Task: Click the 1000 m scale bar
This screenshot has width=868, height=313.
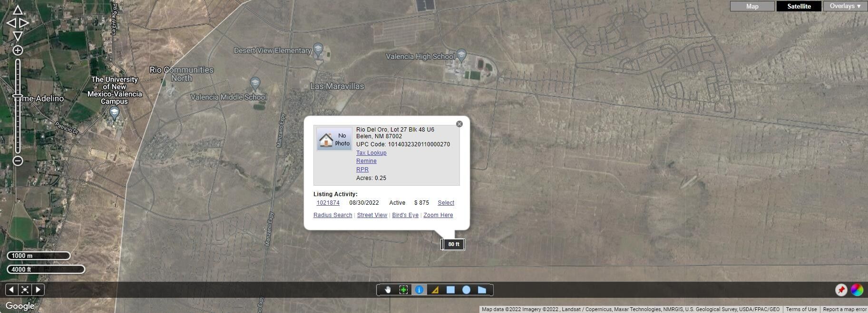Action: 39,256
